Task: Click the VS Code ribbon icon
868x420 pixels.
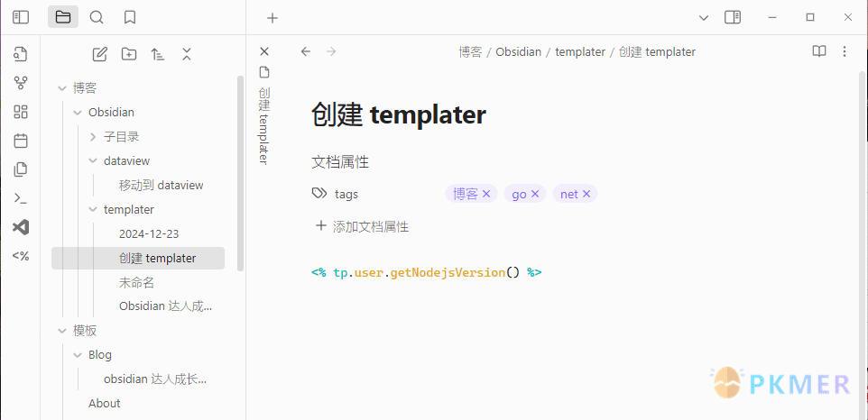Action: [x=21, y=227]
